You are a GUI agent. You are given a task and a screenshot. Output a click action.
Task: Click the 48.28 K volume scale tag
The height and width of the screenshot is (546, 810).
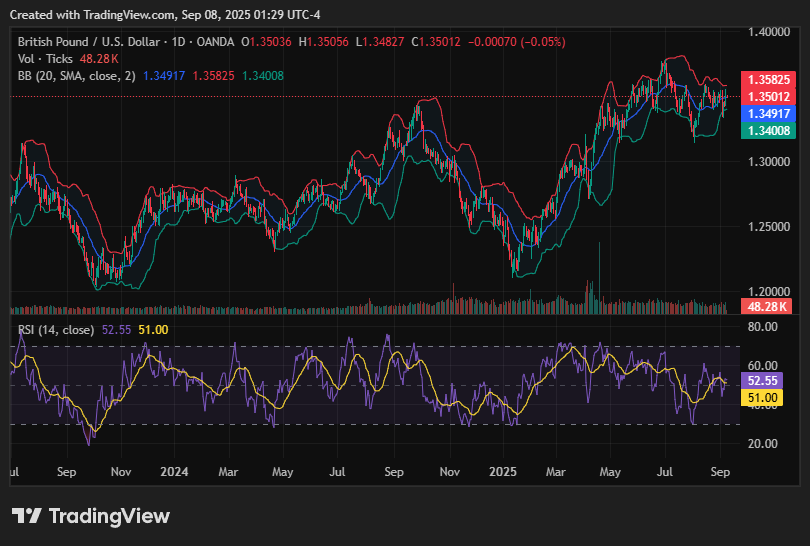(x=767, y=306)
